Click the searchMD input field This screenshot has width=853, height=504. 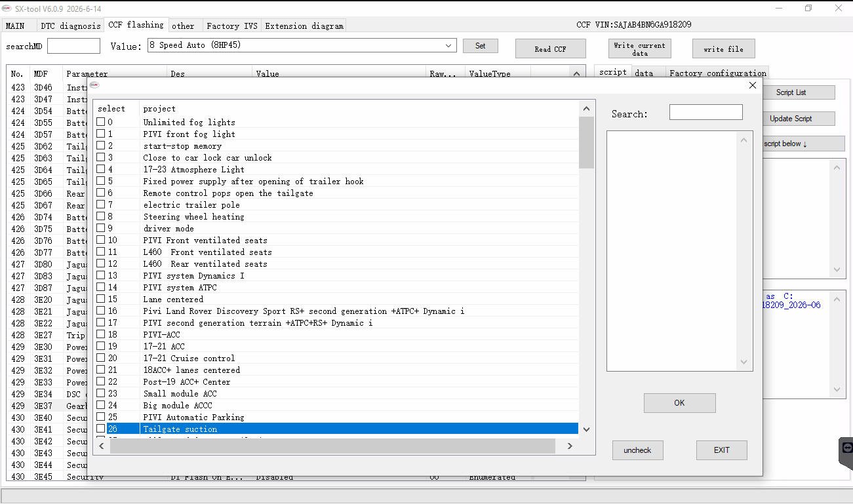[73, 46]
